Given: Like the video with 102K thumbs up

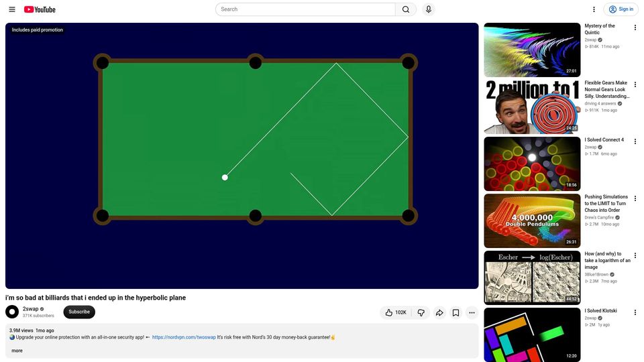Looking at the screenshot, I should coord(396,313).
